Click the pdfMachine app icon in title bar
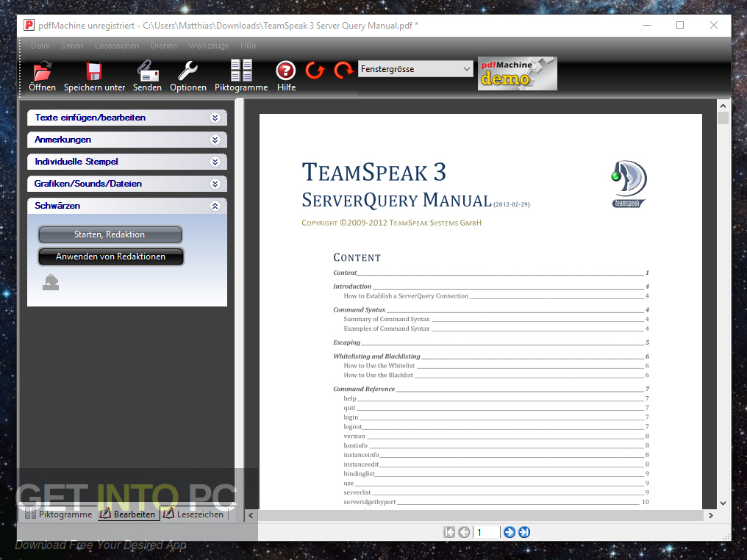This screenshot has height=560, width=747. 29,25
